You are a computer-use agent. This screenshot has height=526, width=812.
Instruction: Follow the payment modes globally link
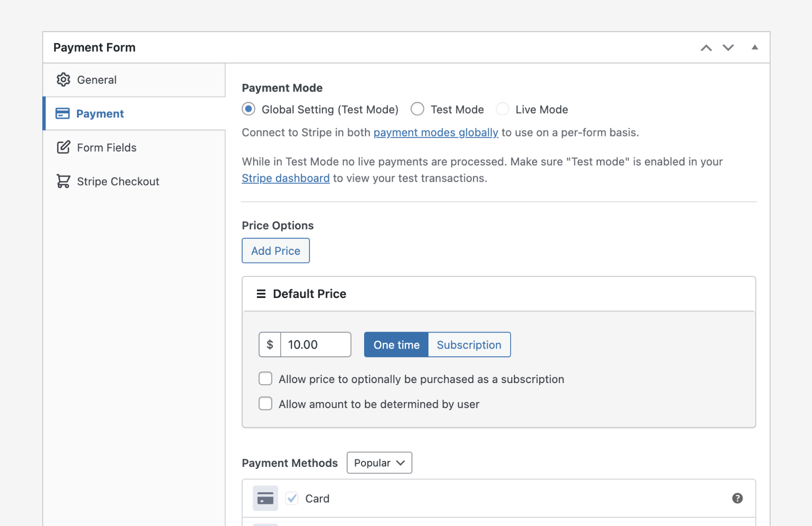[x=436, y=133]
